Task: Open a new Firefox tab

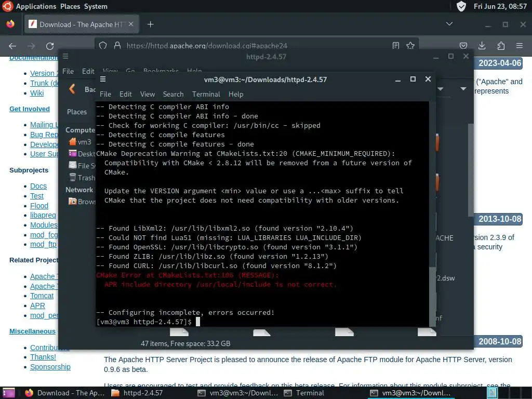Action: (150, 24)
